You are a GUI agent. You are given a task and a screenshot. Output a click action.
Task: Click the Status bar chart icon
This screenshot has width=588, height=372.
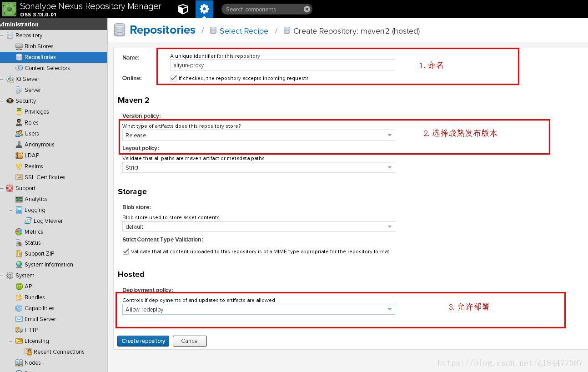pyautogui.click(x=19, y=243)
